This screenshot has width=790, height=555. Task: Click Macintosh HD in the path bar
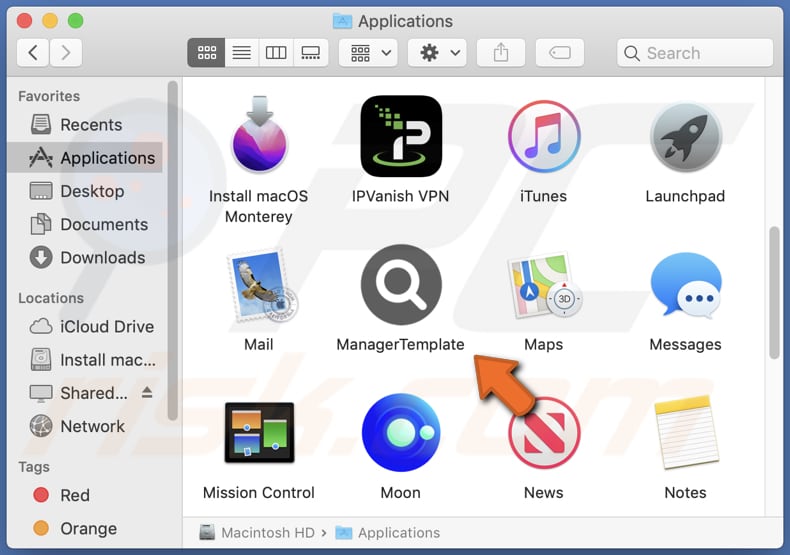257,532
